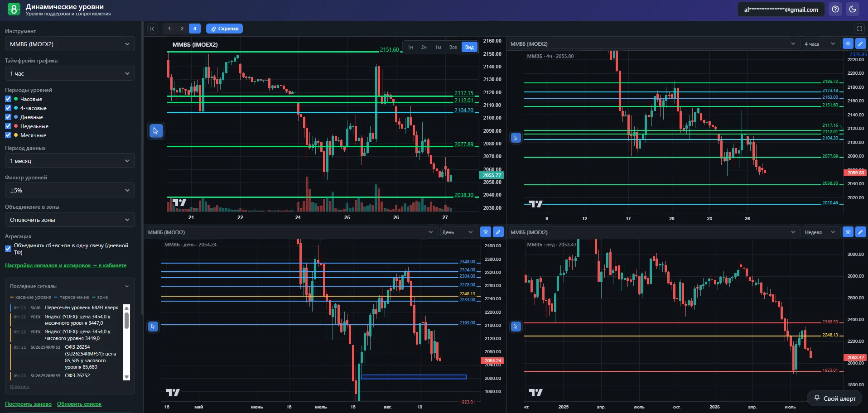Click the 2054.24 price label on the daily chart
This screenshot has height=413, width=868.
click(492, 361)
